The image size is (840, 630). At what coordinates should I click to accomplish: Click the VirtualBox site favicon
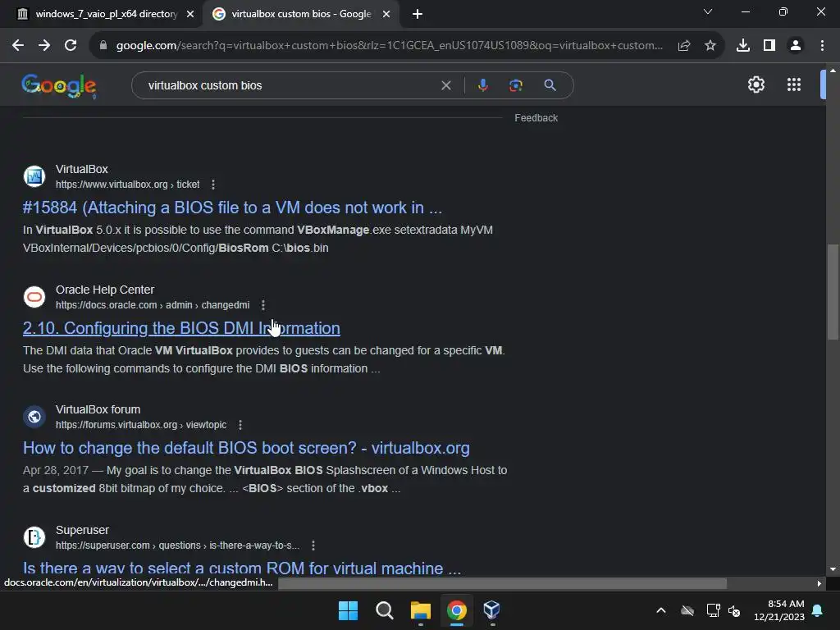(x=34, y=176)
